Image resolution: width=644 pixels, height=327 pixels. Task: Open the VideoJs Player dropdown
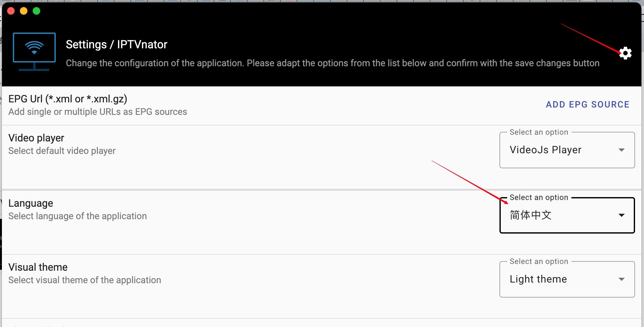[567, 150]
